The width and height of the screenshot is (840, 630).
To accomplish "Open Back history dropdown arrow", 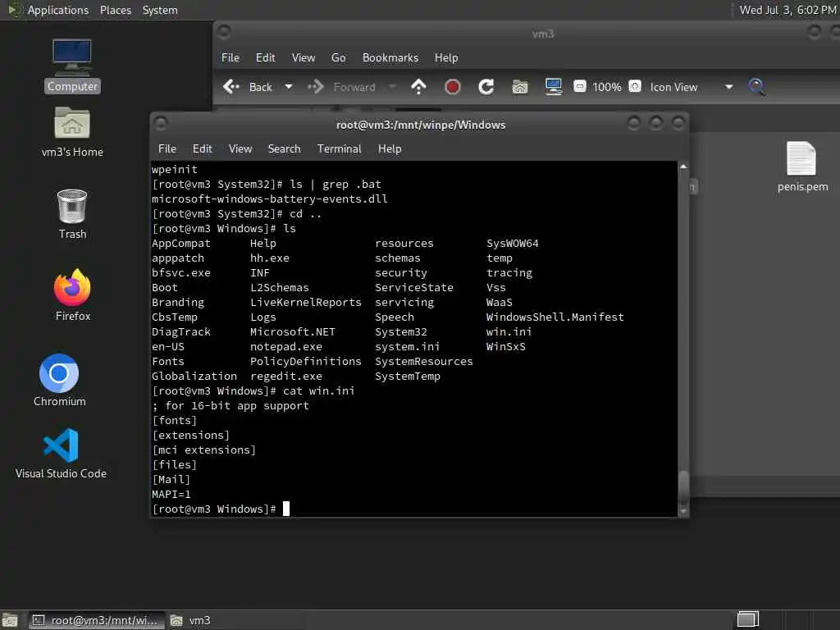I will (x=288, y=86).
